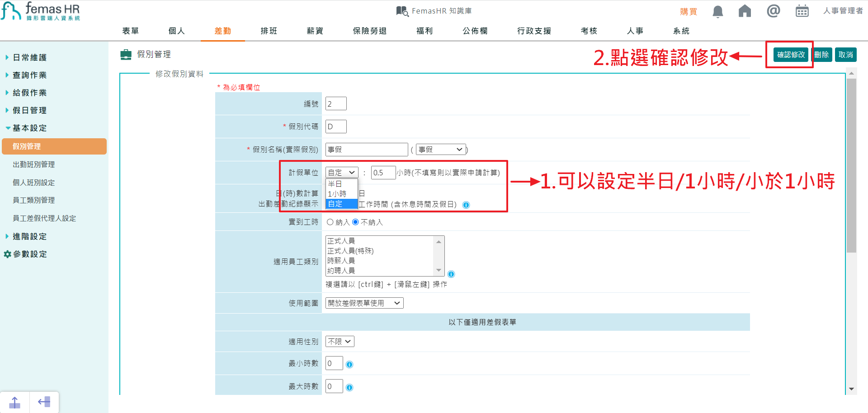Click the 假別管理 briefcase icon
868x413 pixels.
[126, 54]
